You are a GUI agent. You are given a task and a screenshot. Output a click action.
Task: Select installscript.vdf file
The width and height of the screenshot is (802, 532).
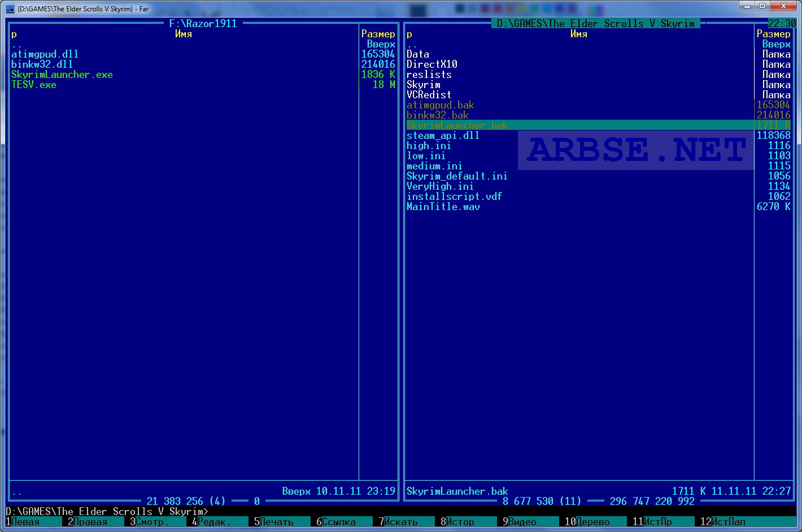[x=455, y=197]
